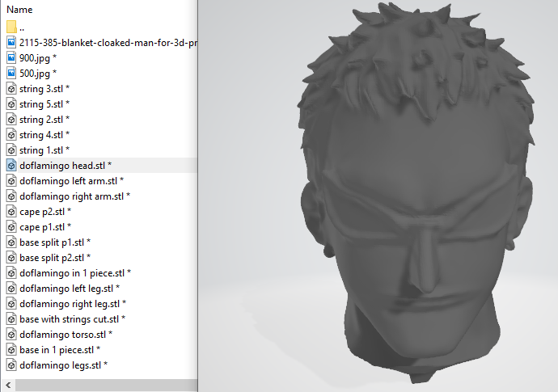Select file name 'base split p1.stl'
This screenshot has width=558, height=392.
tap(52, 242)
